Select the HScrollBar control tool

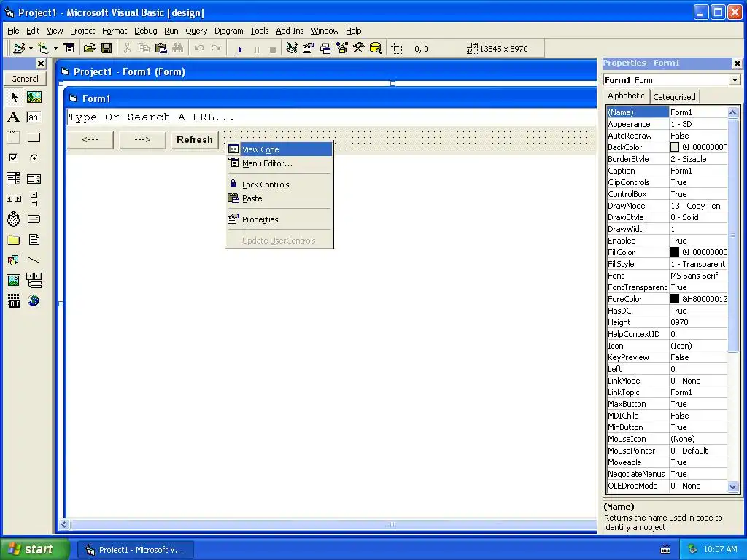point(14,199)
